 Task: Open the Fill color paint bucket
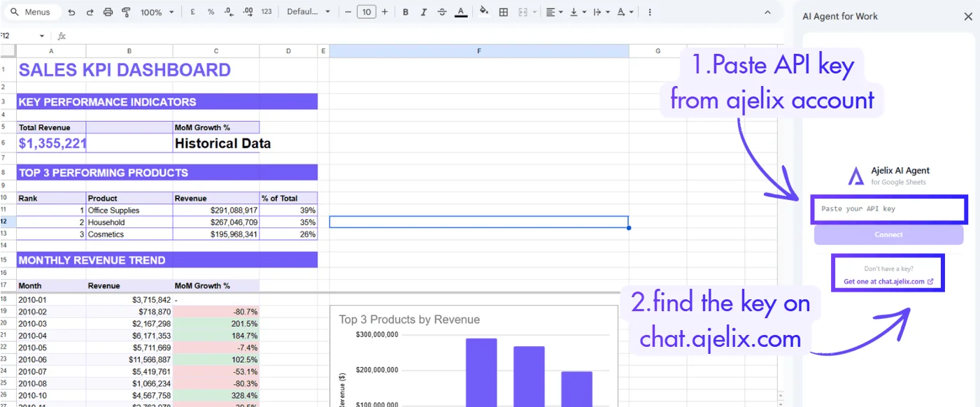484,12
